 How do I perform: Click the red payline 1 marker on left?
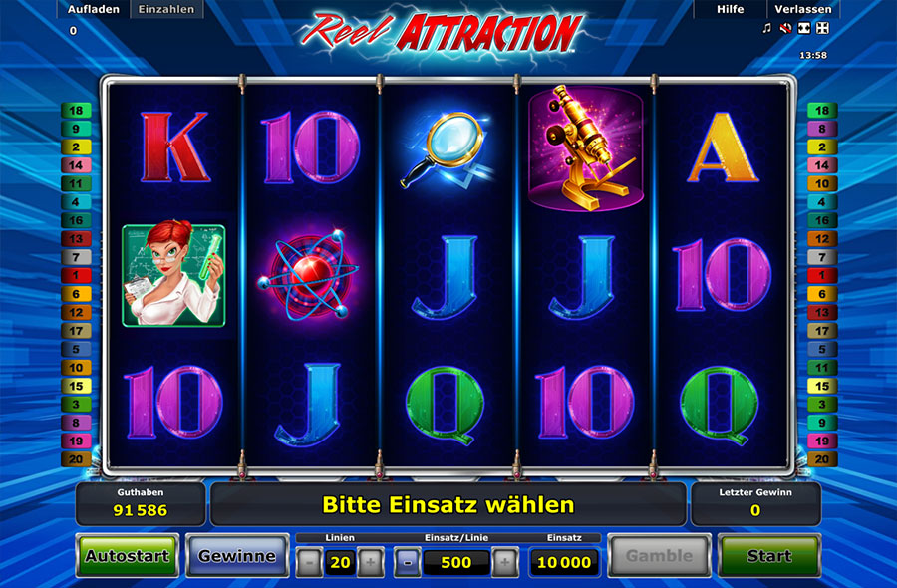(76, 275)
